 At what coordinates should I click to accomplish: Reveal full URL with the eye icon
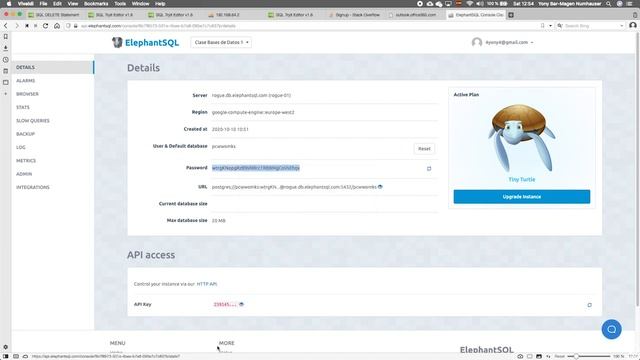click(x=380, y=187)
